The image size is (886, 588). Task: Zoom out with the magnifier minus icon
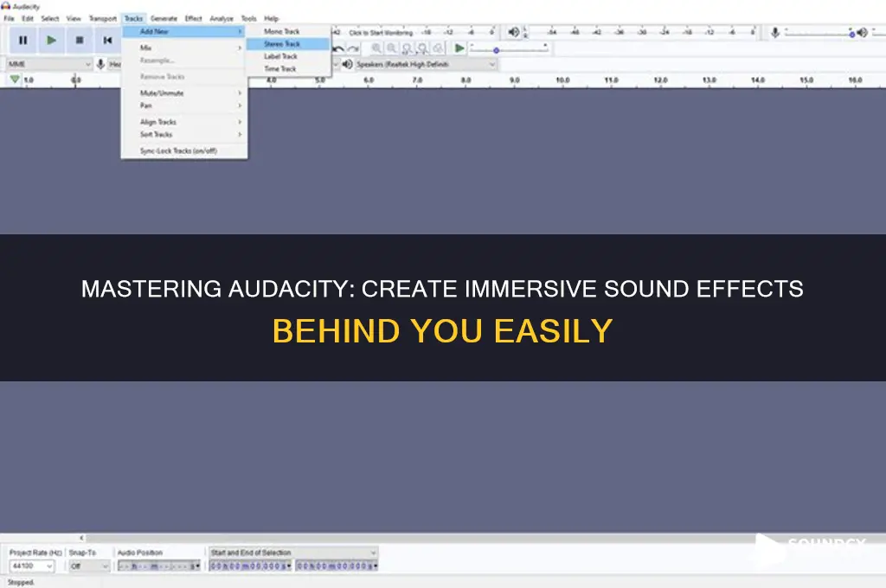[x=392, y=48]
